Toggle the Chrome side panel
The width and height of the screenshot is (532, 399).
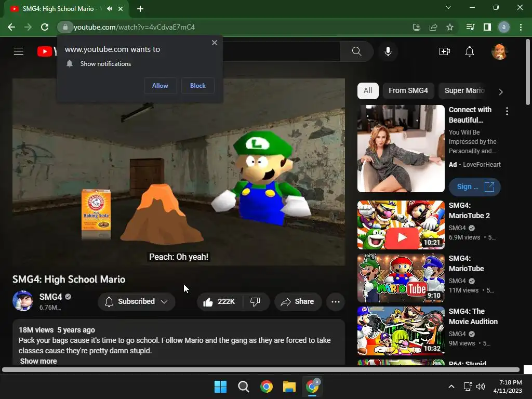[x=487, y=27]
